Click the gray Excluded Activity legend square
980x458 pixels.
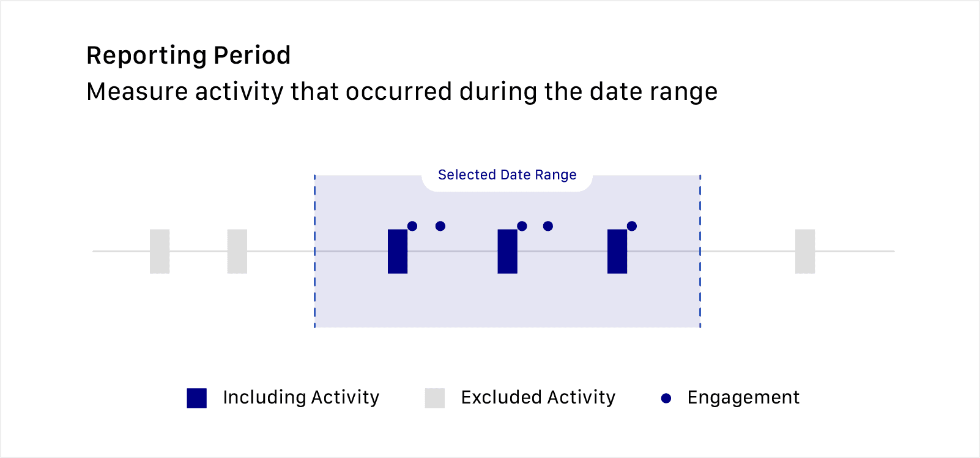[435, 398]
